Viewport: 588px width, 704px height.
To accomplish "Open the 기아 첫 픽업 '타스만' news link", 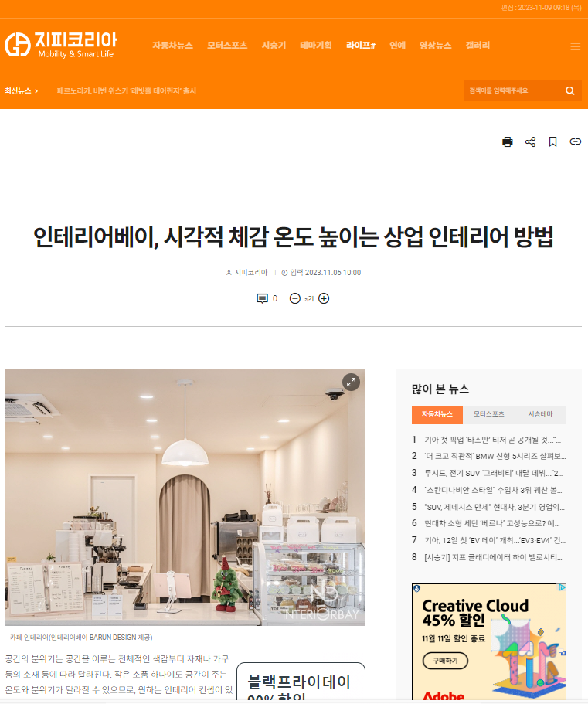I will click(x=492, y=440).
